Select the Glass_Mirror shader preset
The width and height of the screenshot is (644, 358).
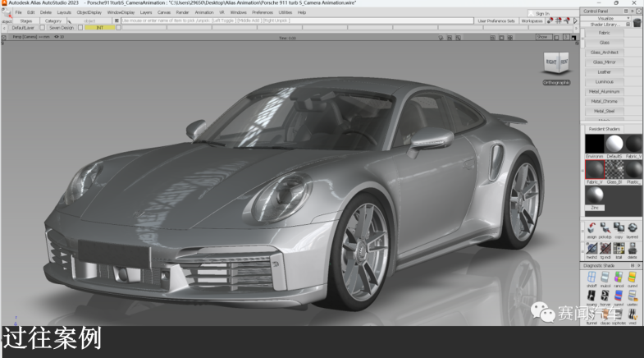click(605, 62)
